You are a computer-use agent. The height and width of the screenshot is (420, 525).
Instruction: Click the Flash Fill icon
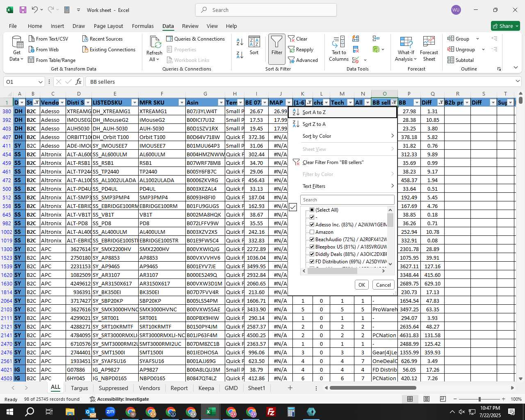point(356,39)
